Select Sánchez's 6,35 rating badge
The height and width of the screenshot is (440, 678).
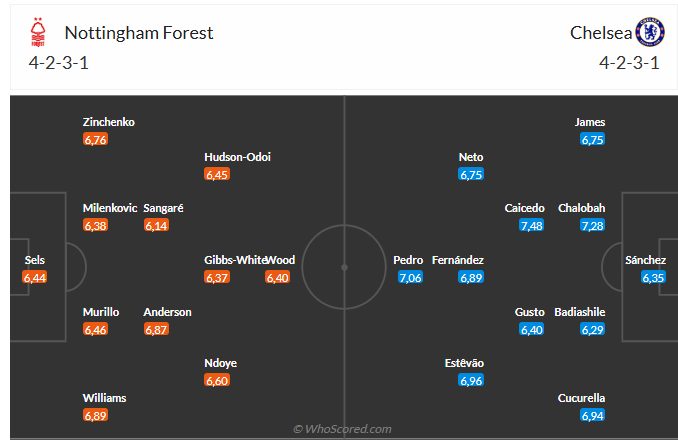pyautogui.click(x=653, y=277)
